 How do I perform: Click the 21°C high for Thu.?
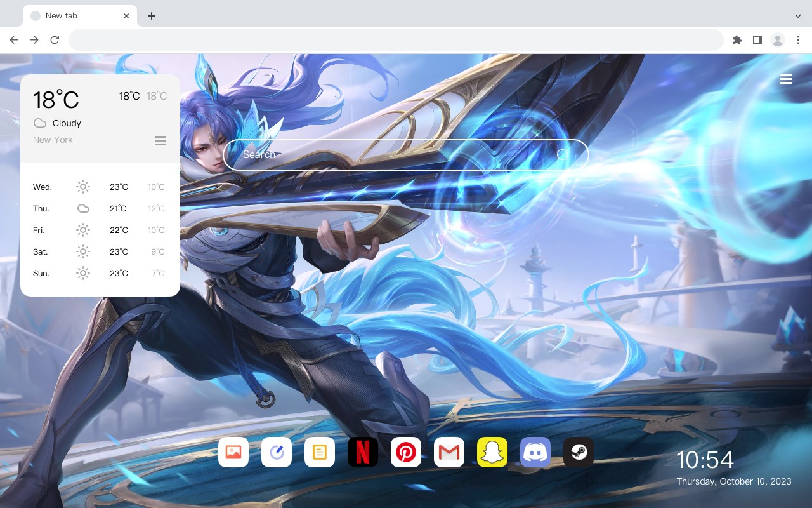coord(118,208)
